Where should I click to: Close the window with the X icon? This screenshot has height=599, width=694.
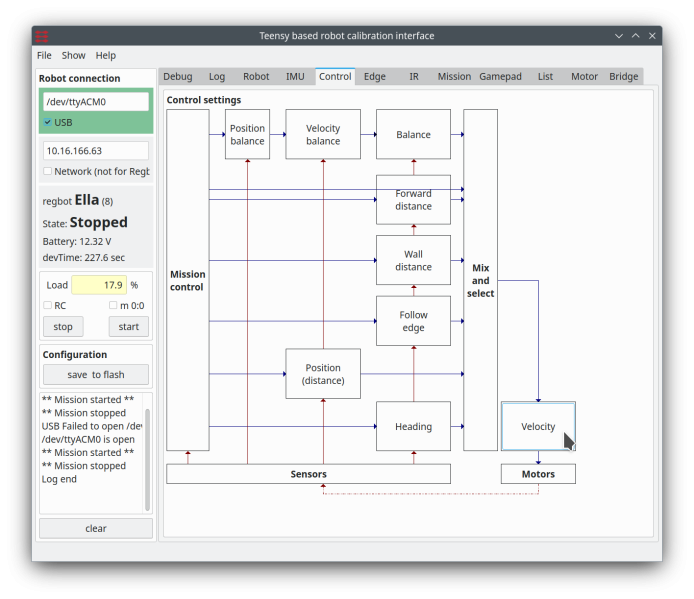[x=652, y=36]
